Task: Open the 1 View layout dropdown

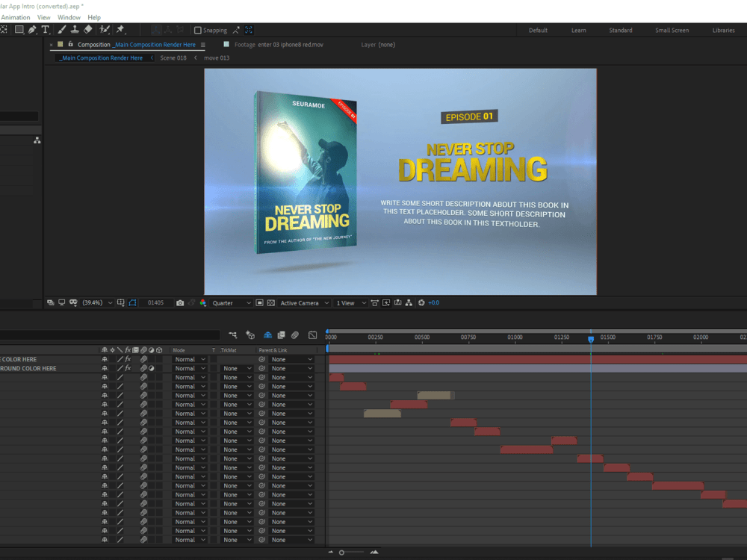Action: pos(351,303)
